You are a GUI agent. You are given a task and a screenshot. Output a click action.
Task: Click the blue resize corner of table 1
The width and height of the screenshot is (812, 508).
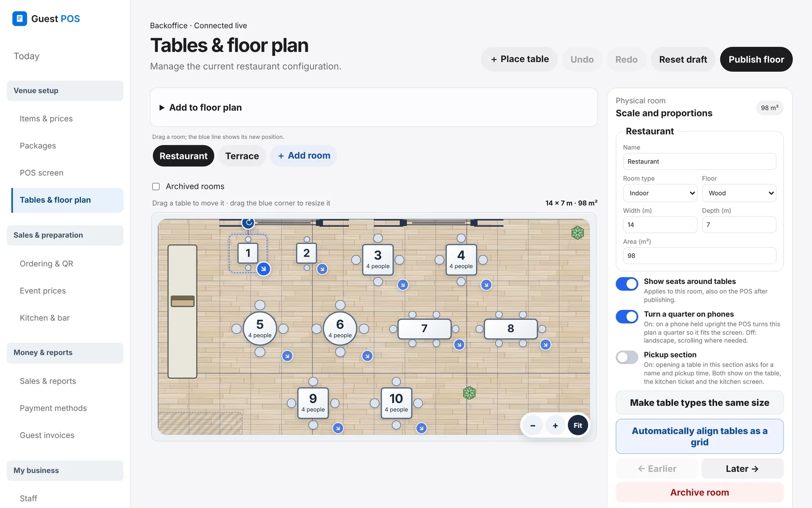pos(263,269)
